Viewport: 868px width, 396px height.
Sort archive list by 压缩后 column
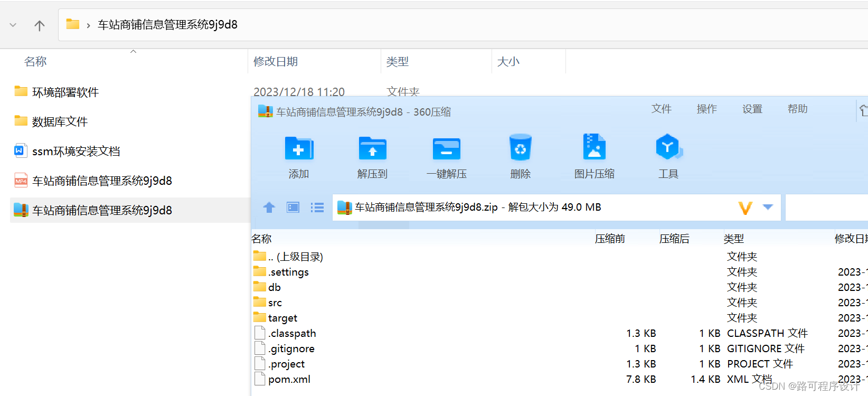(x=674, y=239)
